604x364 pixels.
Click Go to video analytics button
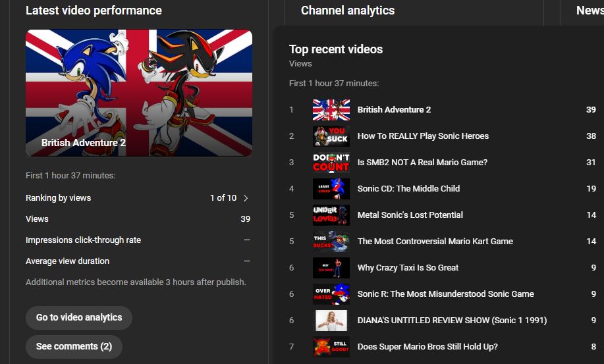[79, 317]
